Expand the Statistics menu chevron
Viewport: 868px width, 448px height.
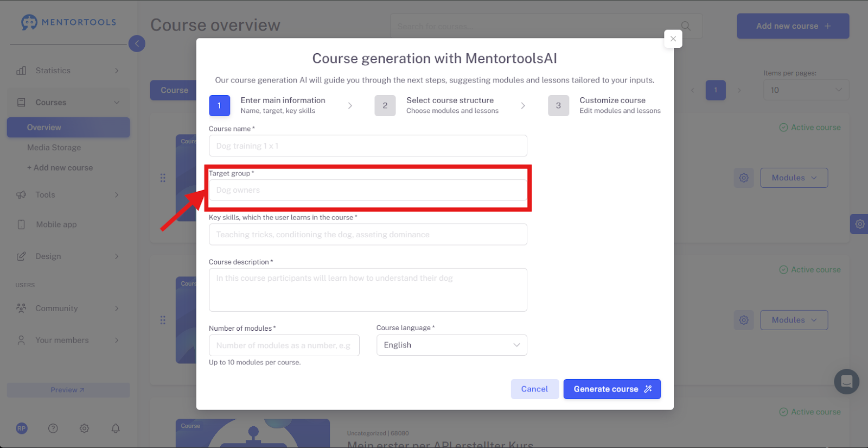(x=117, y=71)
